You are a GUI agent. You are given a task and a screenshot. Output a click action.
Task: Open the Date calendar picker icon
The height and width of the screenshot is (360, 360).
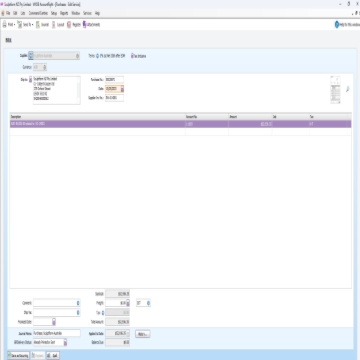point(122,89)
